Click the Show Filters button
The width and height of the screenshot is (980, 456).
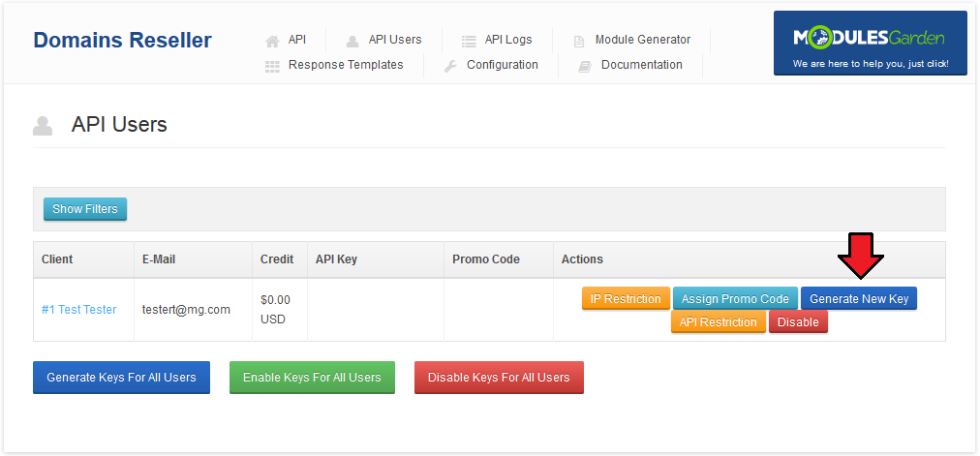click(85, 209)
